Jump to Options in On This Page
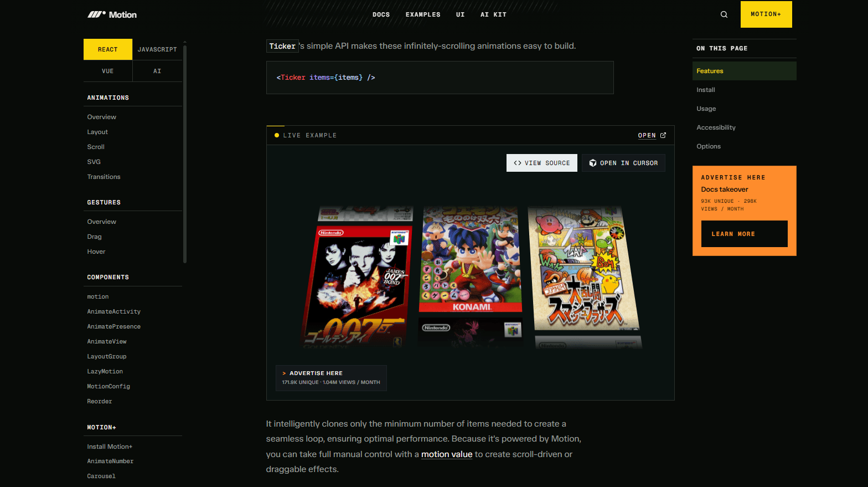 coord(709,146)
